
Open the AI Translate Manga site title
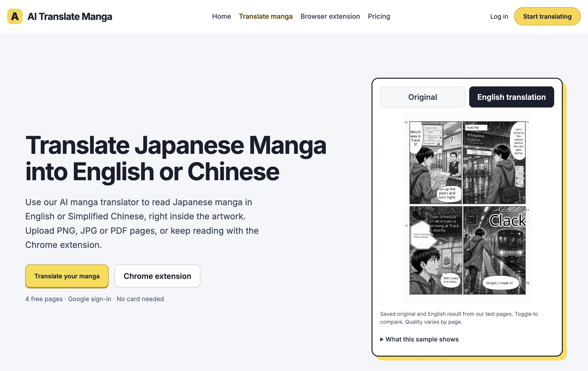pyautogui.click(x=70, y=16)
